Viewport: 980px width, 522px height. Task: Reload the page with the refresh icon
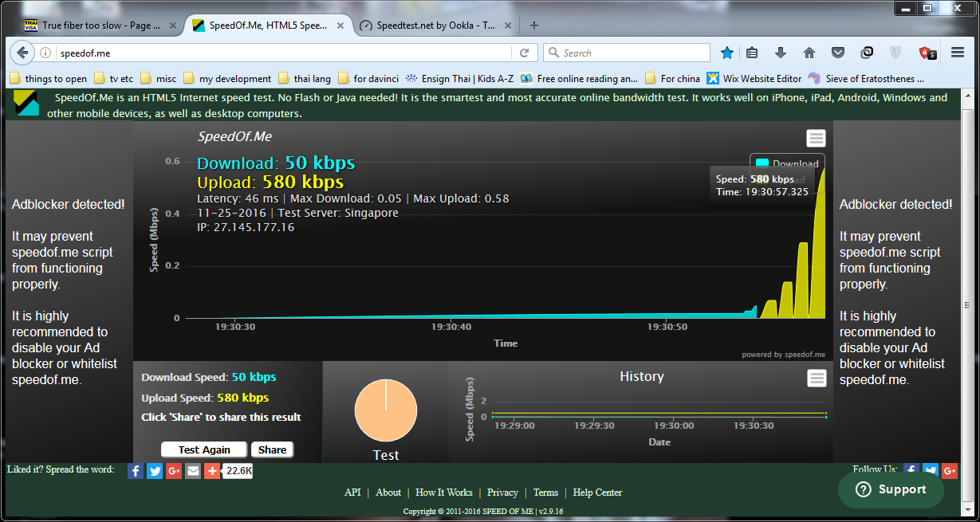(x=524, y=53)
